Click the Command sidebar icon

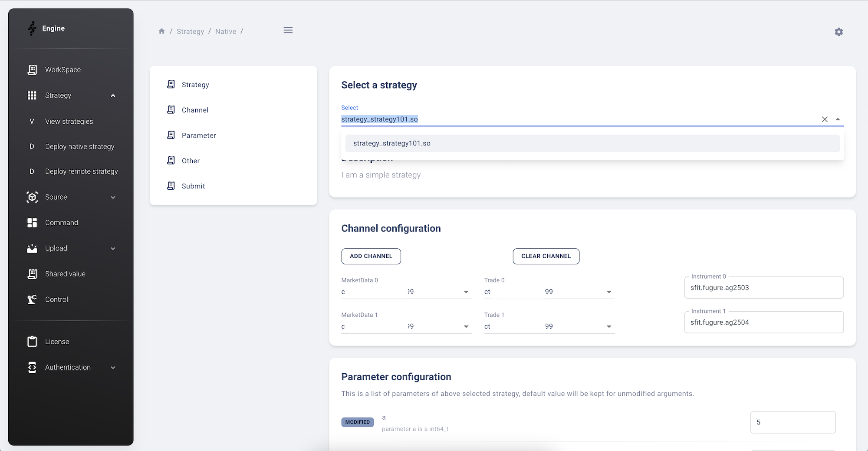pyautogui.click(x=32, y=223)
